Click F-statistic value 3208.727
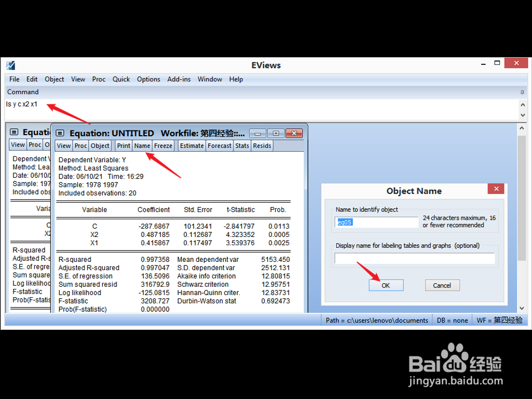Viewport: 532px width, 399px height. tap(155, 301)
